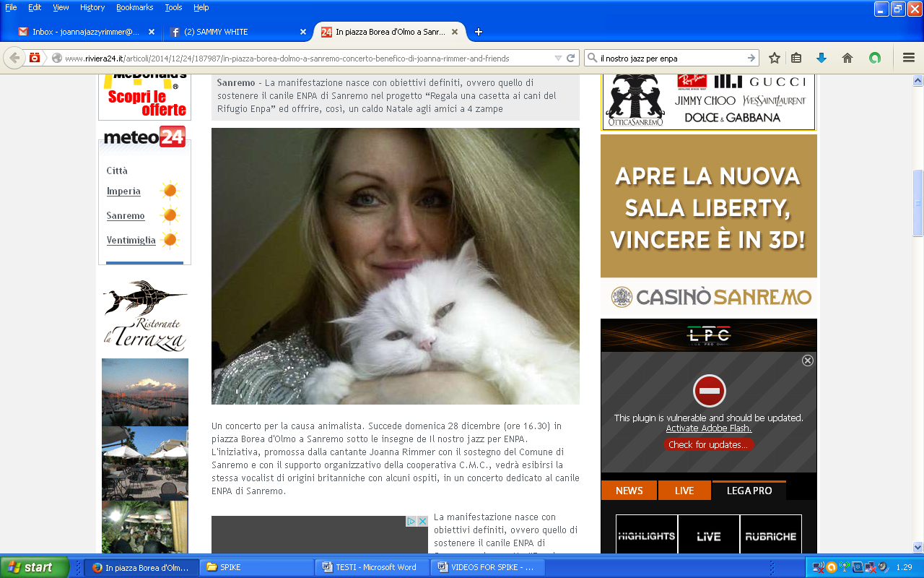Image resolution: width=924 pixels, height=578 pixels.
Task: Open a new tab with plus button
Action: [478, 32]
